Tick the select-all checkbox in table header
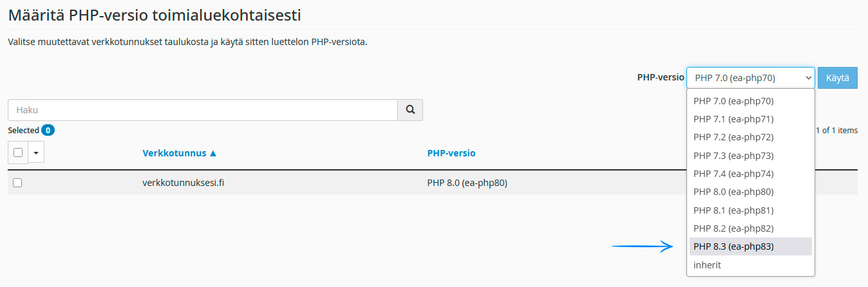Image resolution: width=868 pixels, height=287 pixels. coord(18,153)
